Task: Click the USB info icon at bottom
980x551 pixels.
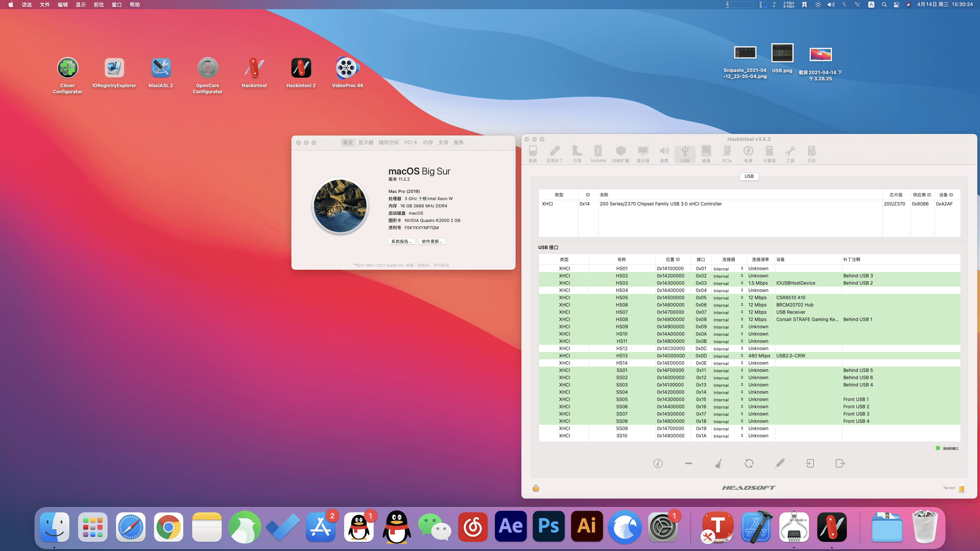Action: click(658, 463)
